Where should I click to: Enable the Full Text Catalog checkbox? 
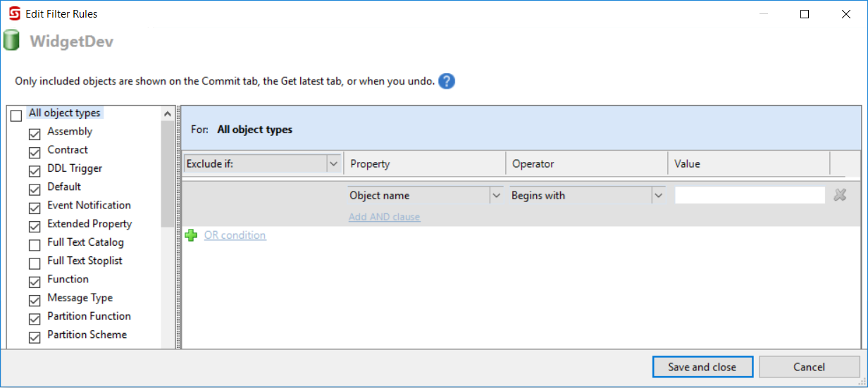click(x=35, y=245)
